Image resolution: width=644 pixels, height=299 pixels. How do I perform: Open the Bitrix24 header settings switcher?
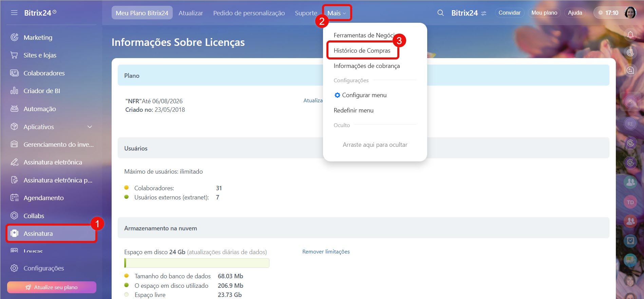pyautogui.click(x=484, y=13)
